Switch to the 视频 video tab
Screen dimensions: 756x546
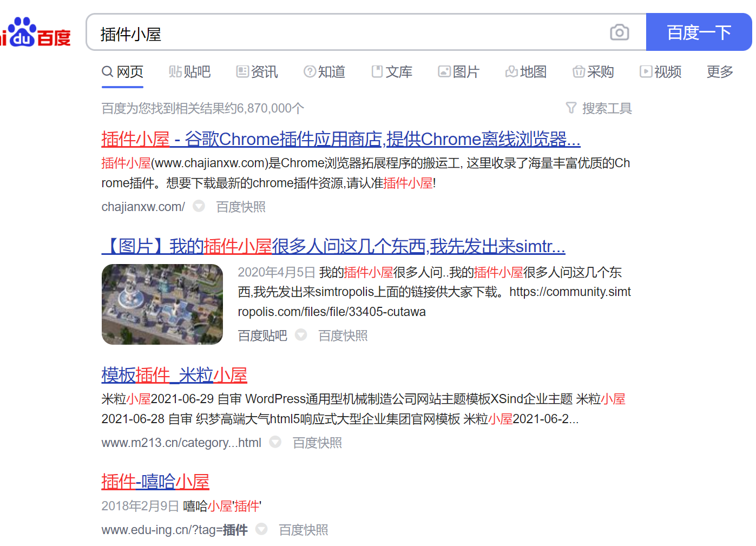point(660,71)
